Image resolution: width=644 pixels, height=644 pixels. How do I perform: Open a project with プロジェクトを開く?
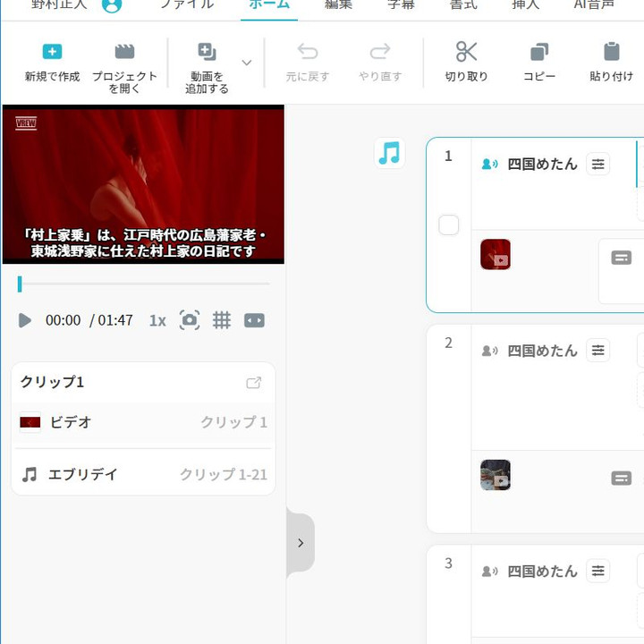tap(124, 52)
